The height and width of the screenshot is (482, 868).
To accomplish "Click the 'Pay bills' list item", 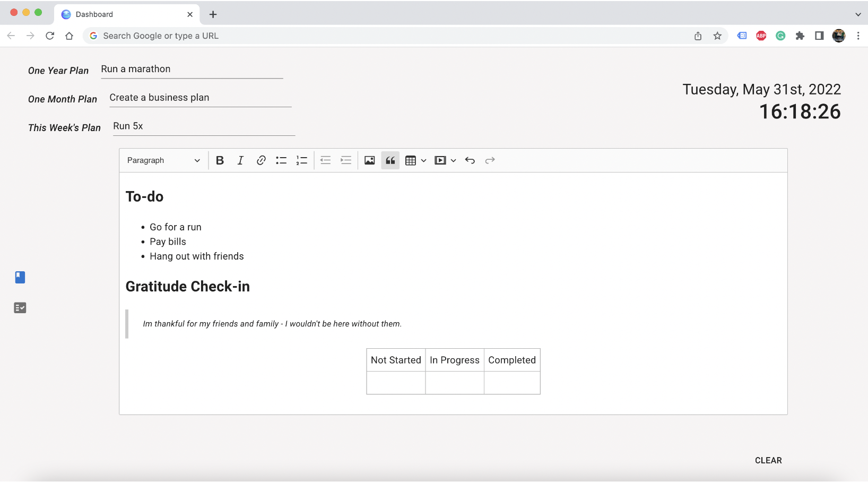I will point(168,242).
